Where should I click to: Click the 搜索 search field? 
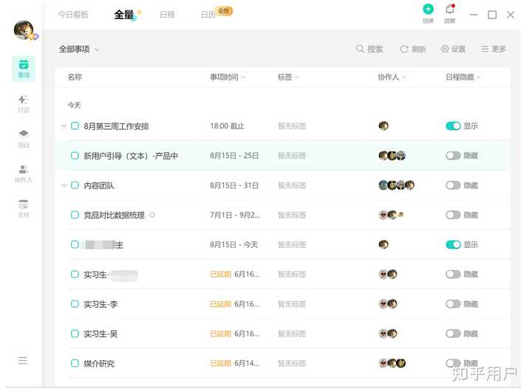tap(369, 49)
